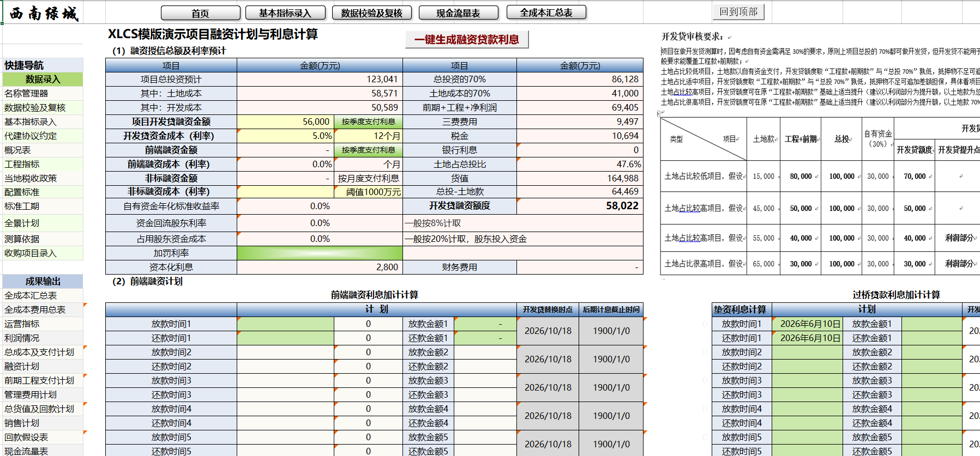Select 项目总投资预计 value 123,041
Image resolution: width=980 pixels, height=456 pixels.
click(x=320, y=79)
